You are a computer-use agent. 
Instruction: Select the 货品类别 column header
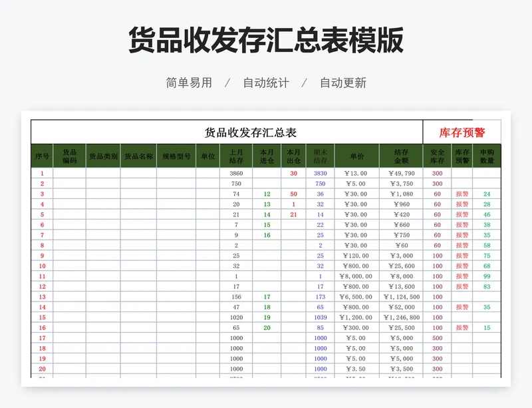click(103, 156)
